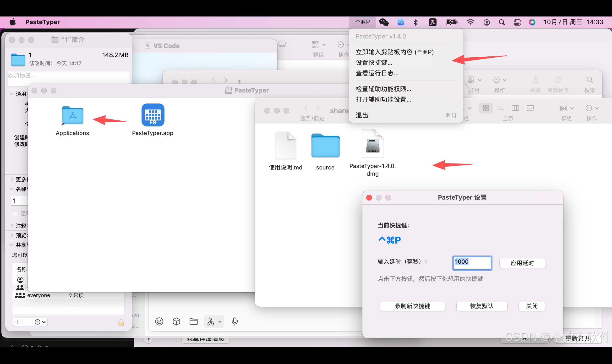Click the 恢复默认 button
This screenshot has height=364, width=612.
[482, 306]
